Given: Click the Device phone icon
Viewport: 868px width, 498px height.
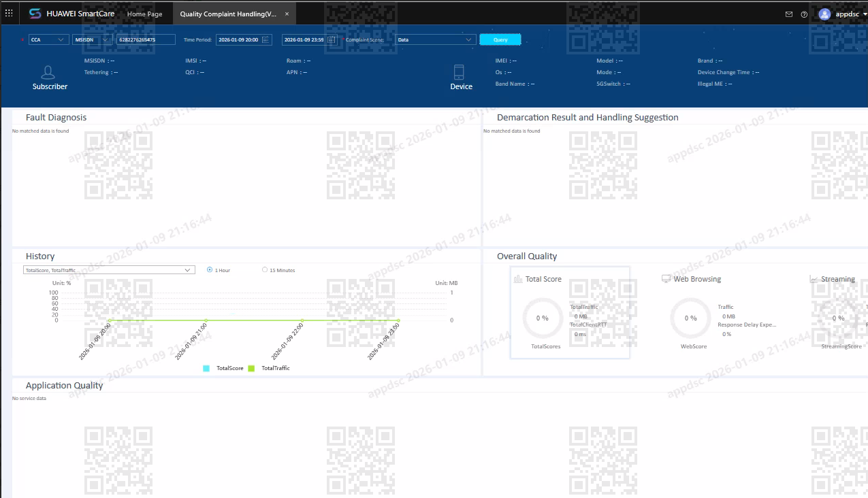Looking at the screenshot, I should (x=459, y=72).
